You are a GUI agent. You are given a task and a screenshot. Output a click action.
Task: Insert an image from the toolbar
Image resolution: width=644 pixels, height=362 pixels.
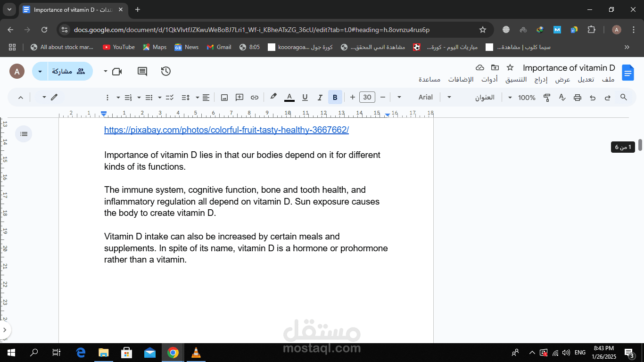click(x=224, y=98)
